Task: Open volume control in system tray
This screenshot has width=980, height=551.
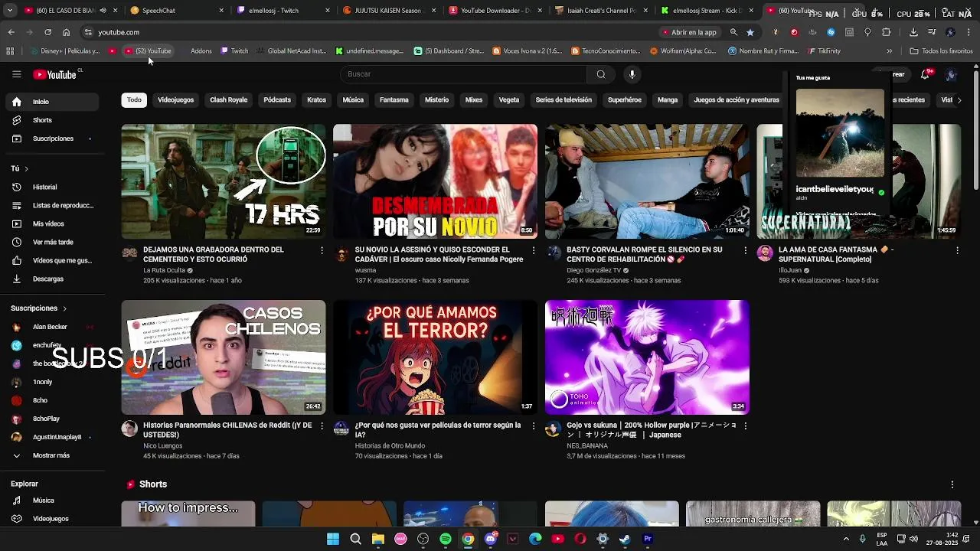Action: tap(913, 539)
